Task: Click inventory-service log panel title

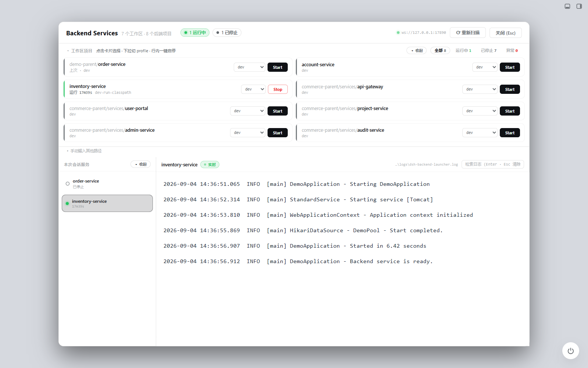Action: (x=179, y=164)
